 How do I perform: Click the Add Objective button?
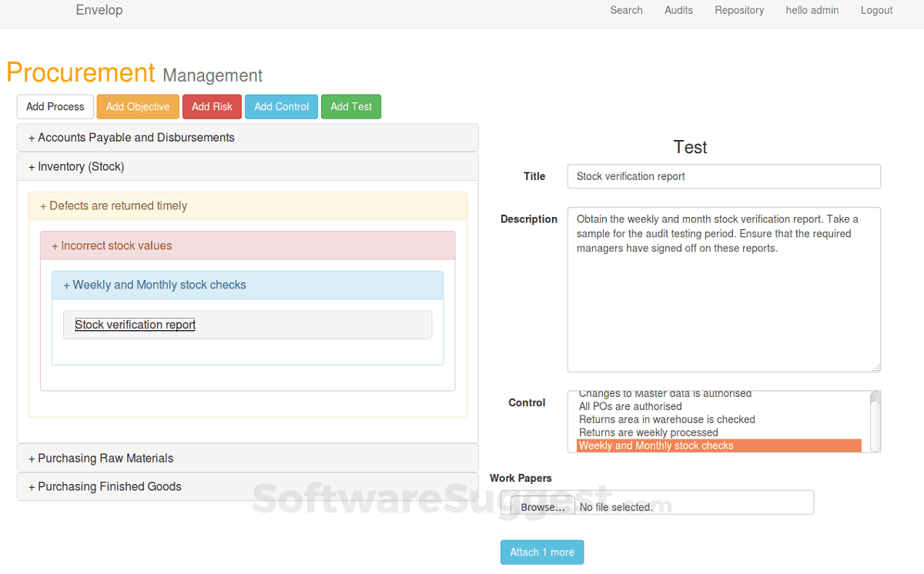(137, 106)
